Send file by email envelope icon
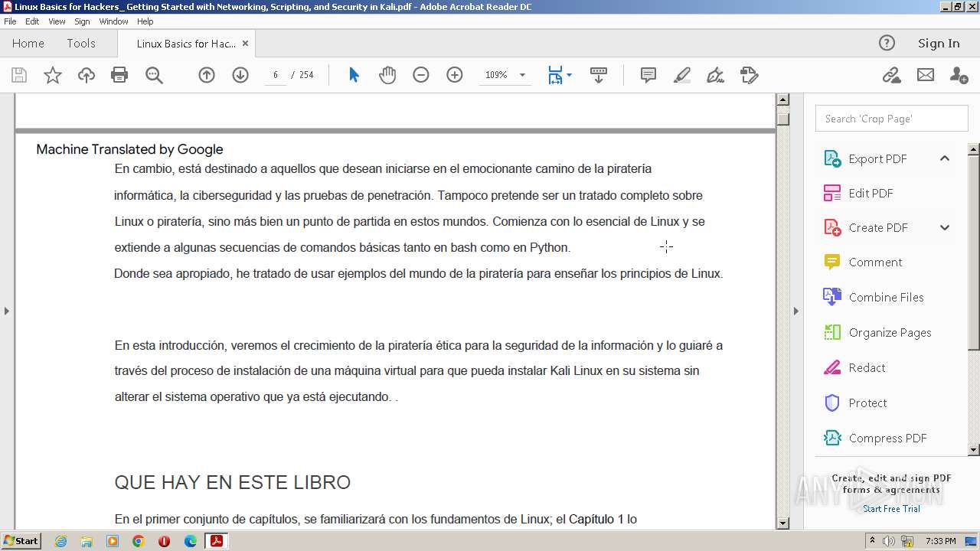Viewport: 980px width, 551px height. pos(926,75)
